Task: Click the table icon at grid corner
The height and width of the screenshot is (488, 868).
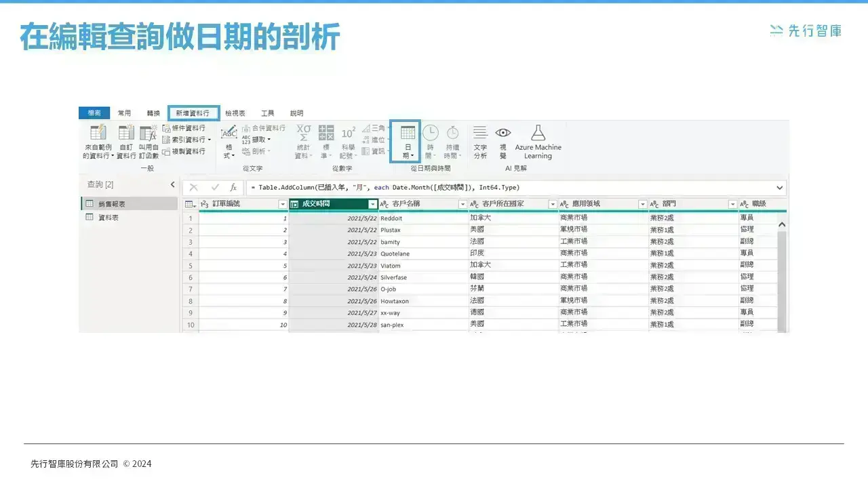Action: pyautogui.click(x=190, y=204)
